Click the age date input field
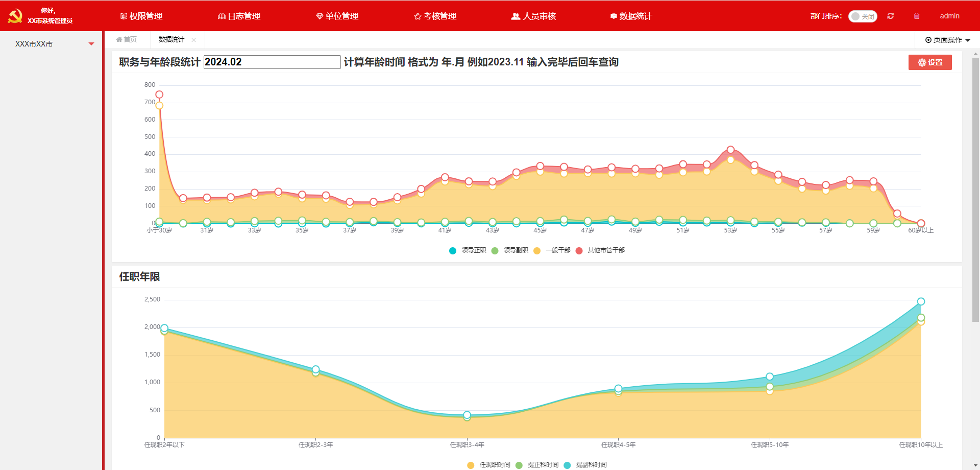The height and width of the screenshot is (470, 980). coord(272,62)
